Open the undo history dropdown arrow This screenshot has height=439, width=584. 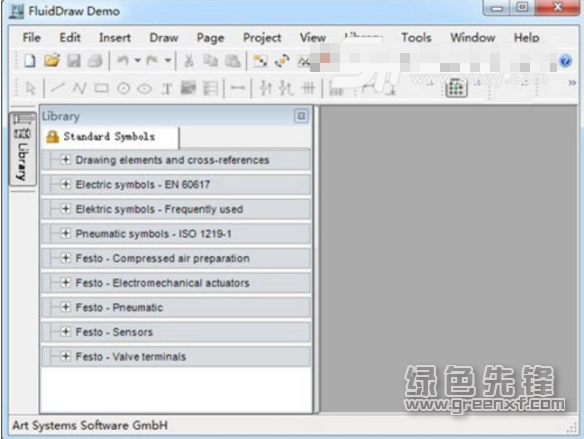coord(138,60)
